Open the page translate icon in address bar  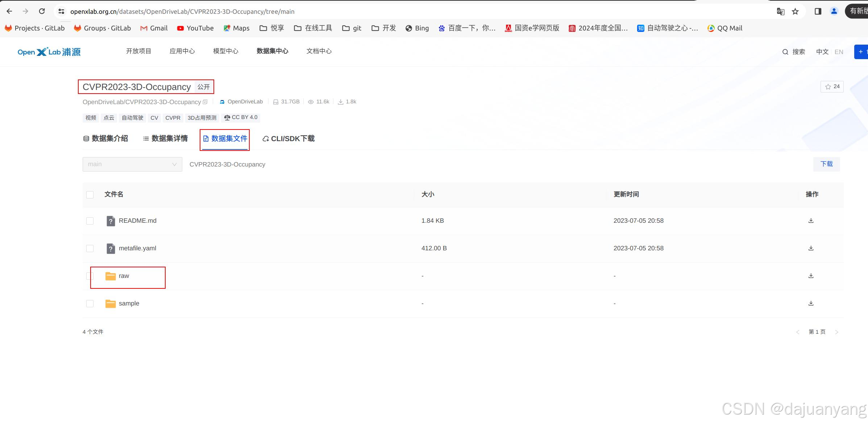(780, 12)
